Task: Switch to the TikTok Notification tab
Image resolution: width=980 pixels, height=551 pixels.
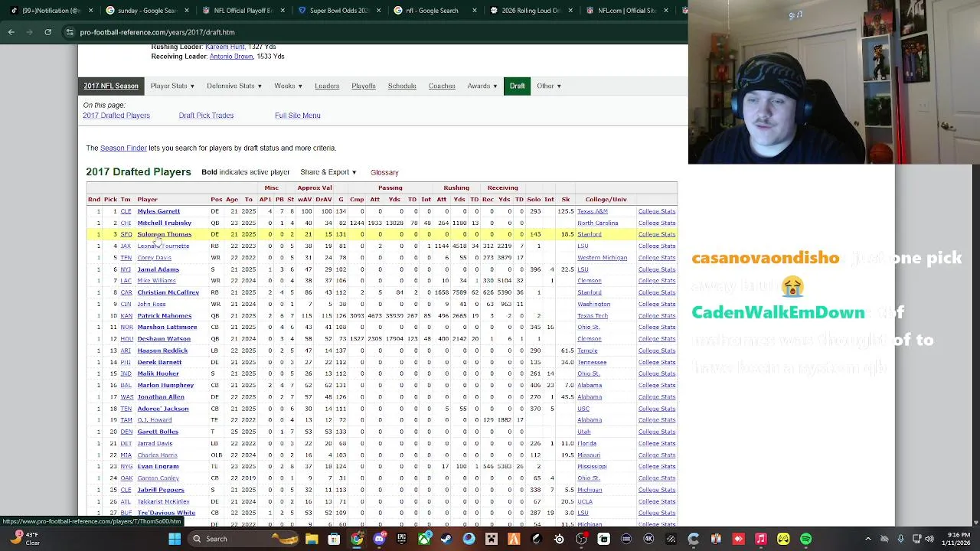Action: coord(50,11)
